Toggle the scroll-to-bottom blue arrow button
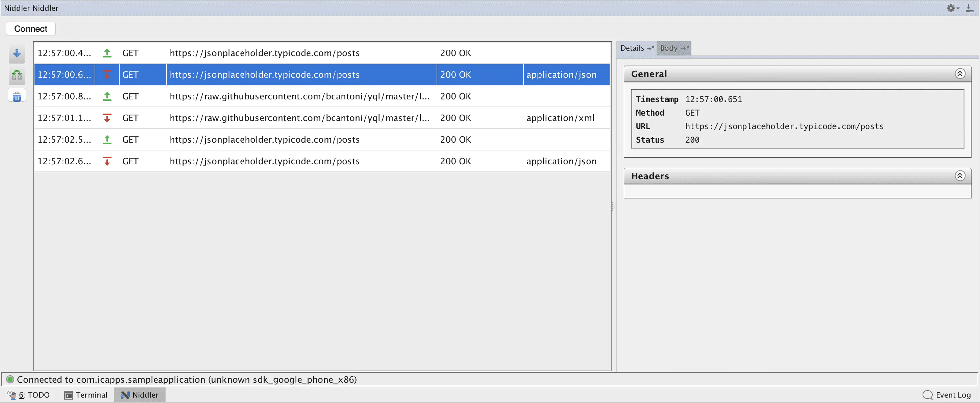Screen dimensions: 980x403 [x=17, y=54]
